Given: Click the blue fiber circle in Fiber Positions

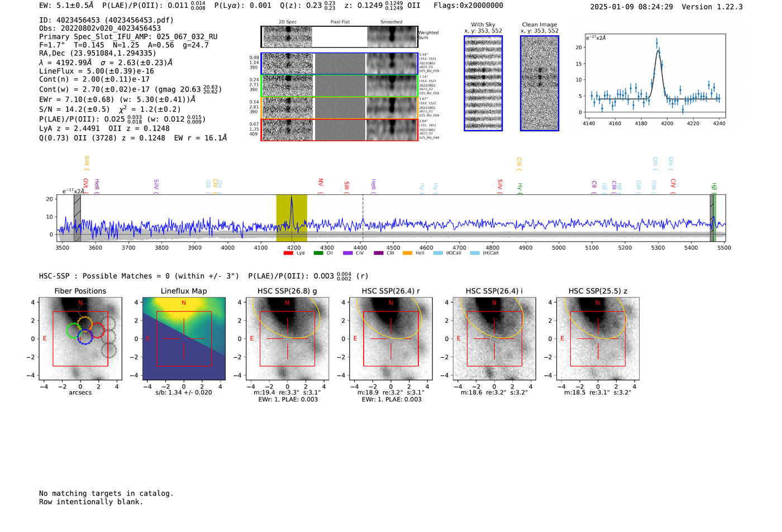Looking at the screenshot, I should [x=84, y=337].
